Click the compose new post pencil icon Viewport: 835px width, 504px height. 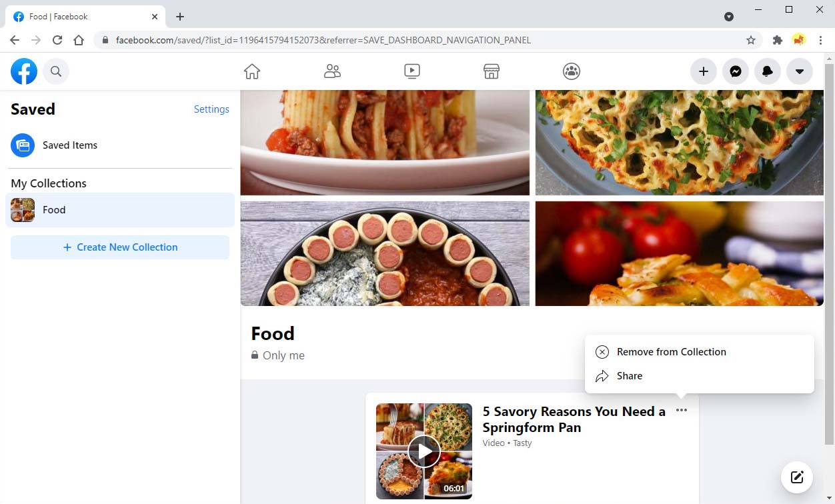(797, 477)
